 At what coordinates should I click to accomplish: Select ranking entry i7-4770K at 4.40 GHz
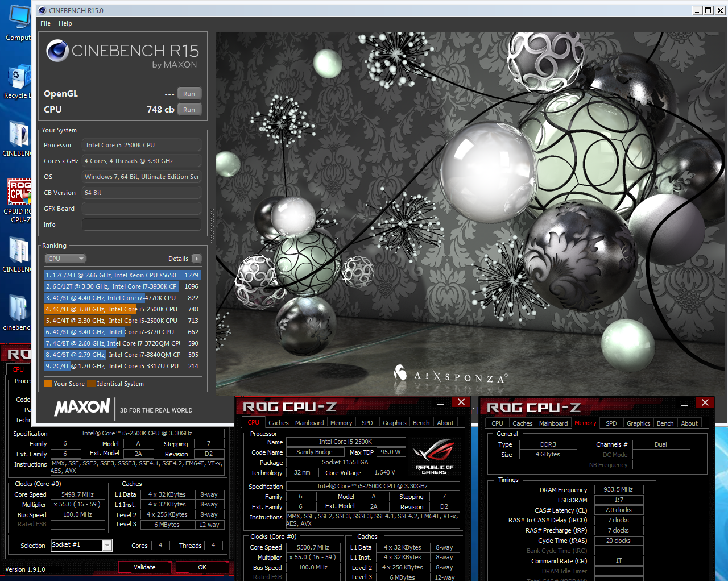pyautogui.click(x=122, y=298)
